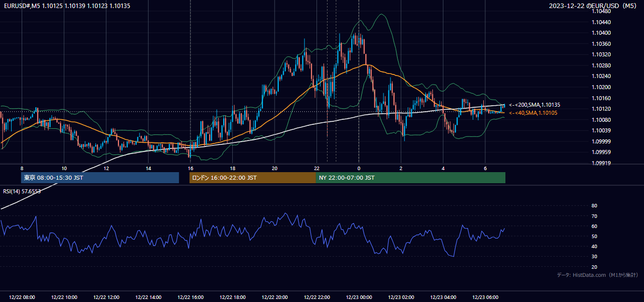The height and width of the screenshot is (302, 644).
Task: Click price axis label 1.10039
Action: pyautogui.click(x=602, y=130)
